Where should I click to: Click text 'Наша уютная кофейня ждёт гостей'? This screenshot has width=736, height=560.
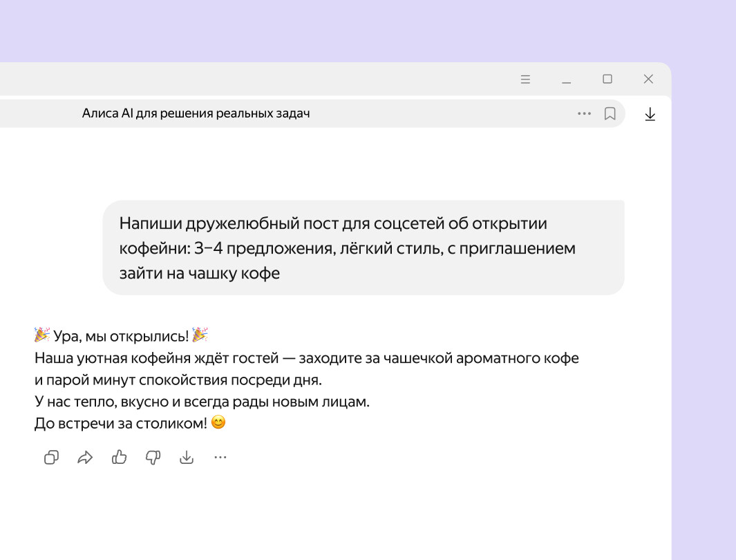157,358
